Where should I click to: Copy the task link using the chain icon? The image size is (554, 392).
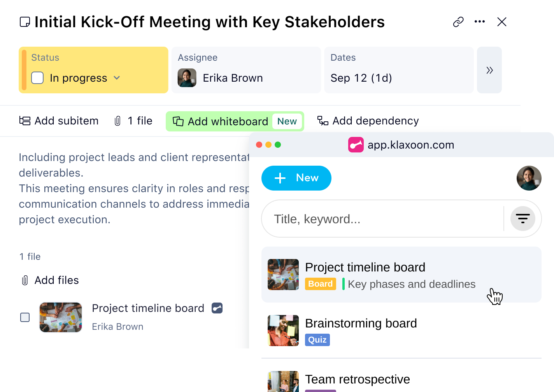(458, 22)
